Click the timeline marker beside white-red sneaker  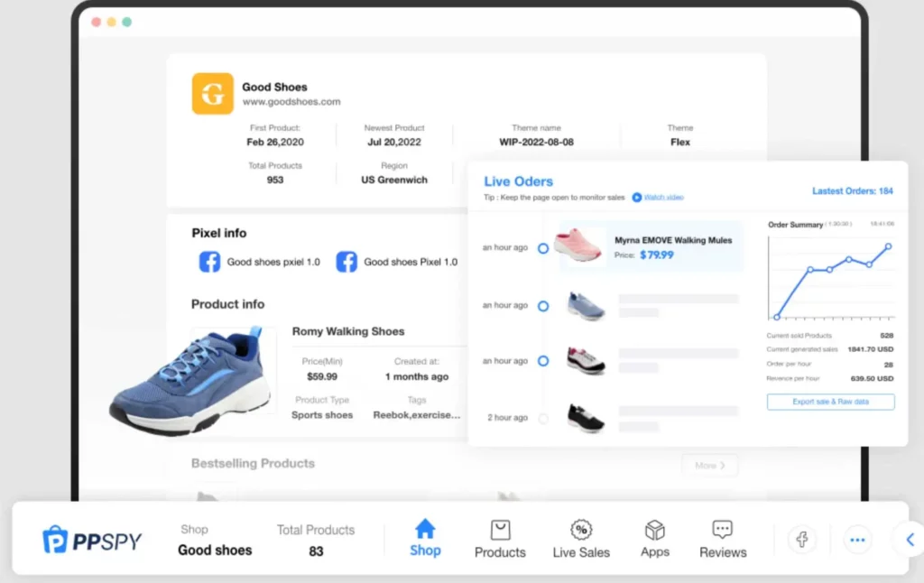pos(542,360)
